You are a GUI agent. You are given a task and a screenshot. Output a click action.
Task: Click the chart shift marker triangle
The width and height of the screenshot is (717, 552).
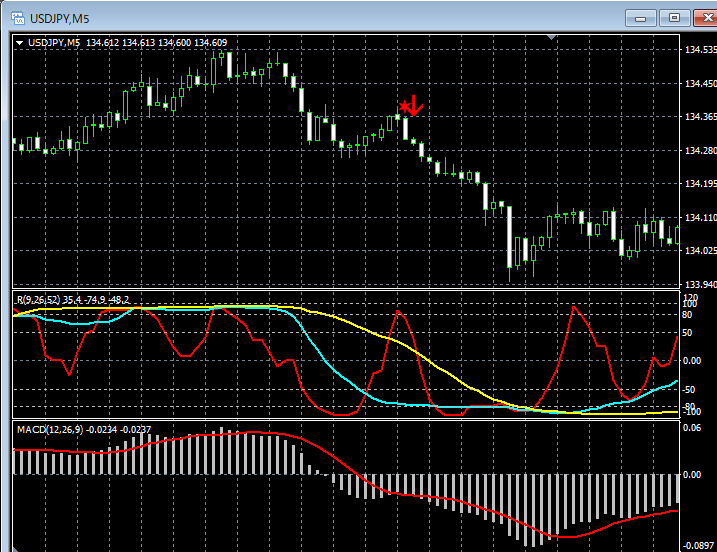(x=551, y=37)
